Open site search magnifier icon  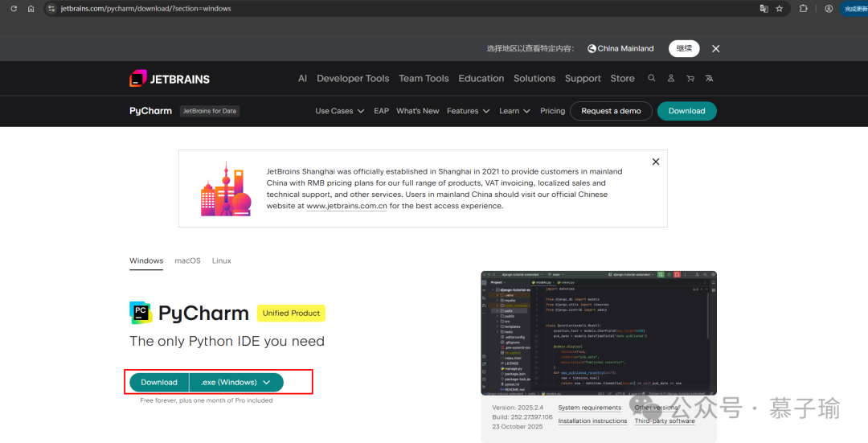click(652, 78)
